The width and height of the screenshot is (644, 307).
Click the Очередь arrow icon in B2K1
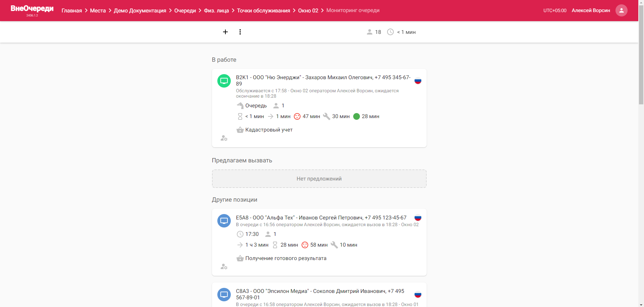[x=240, y=106]
